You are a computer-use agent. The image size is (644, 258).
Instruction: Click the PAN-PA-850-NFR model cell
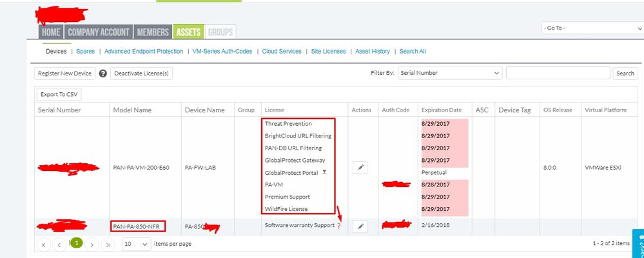138,226
